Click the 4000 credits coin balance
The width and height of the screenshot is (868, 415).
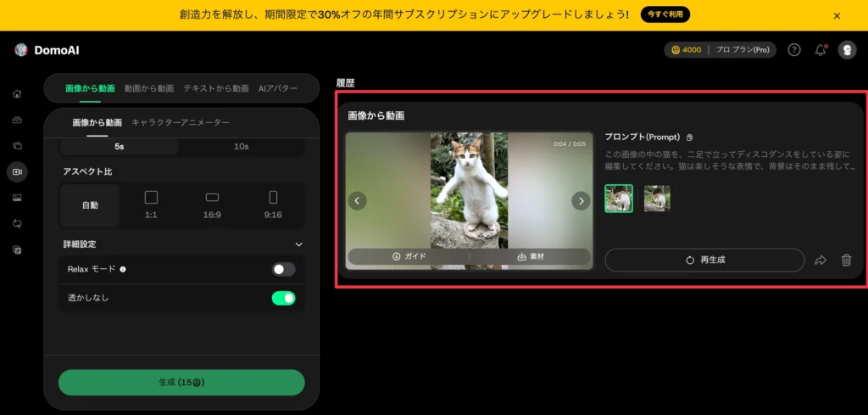687,50
